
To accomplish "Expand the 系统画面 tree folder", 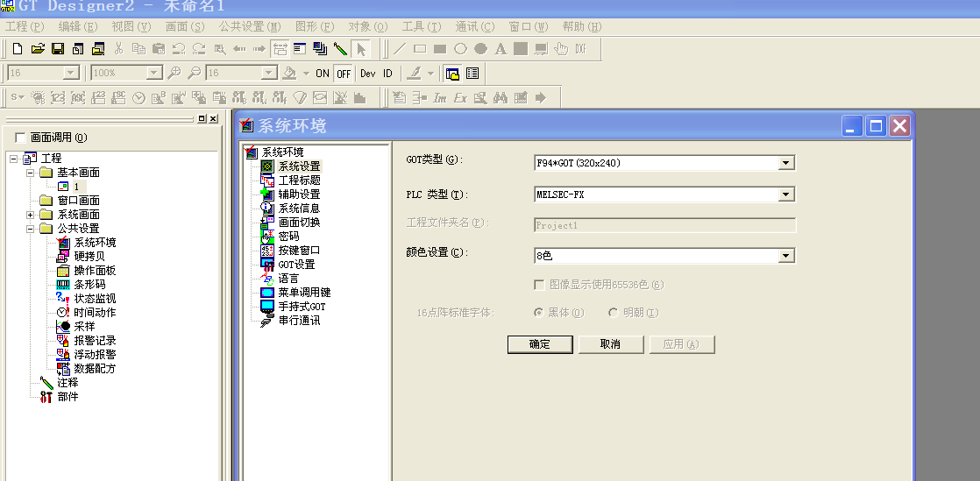I will click(31, 215).
